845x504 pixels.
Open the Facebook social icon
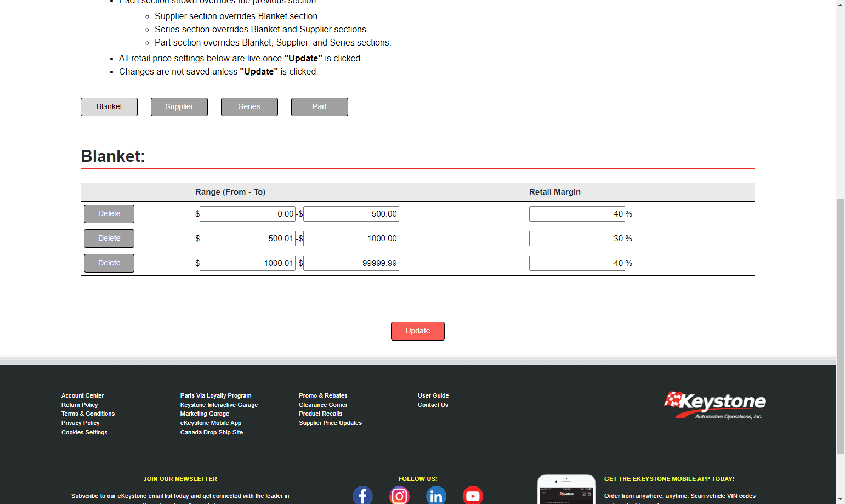click(362, 495)
